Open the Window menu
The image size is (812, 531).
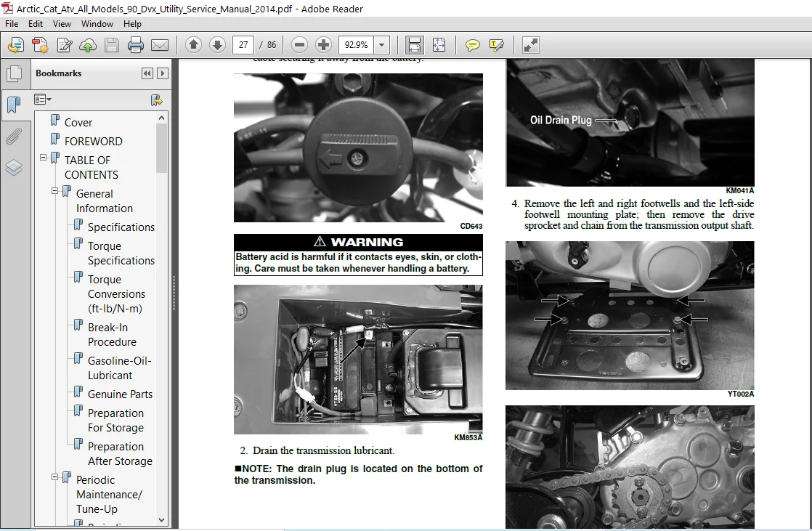97,24
